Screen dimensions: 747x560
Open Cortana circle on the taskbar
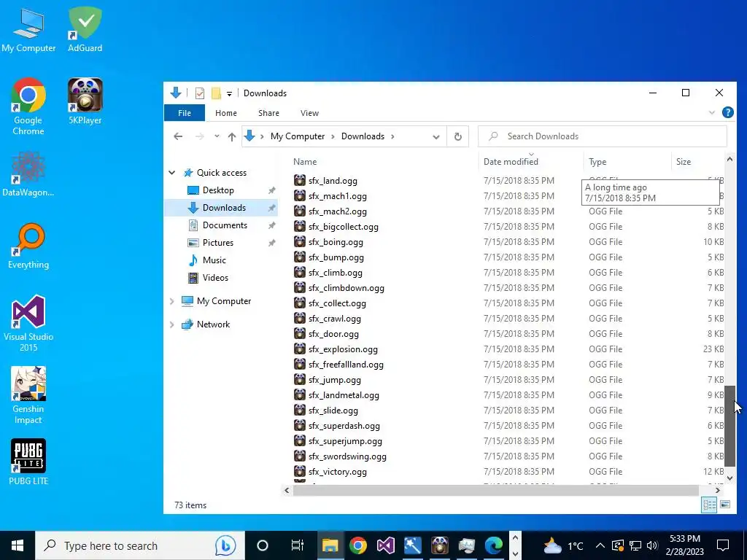coord(263,545)
